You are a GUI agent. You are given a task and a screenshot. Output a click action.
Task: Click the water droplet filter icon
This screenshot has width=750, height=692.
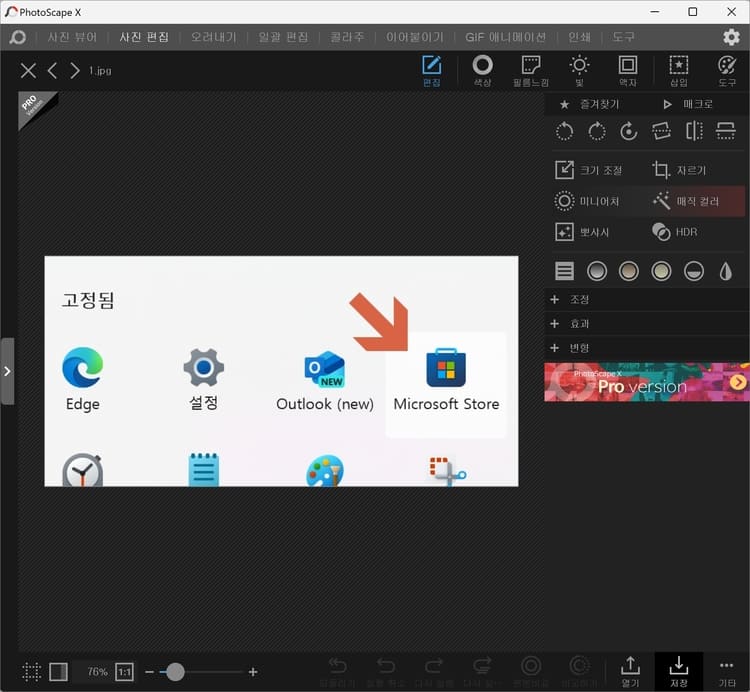point(726,271)
